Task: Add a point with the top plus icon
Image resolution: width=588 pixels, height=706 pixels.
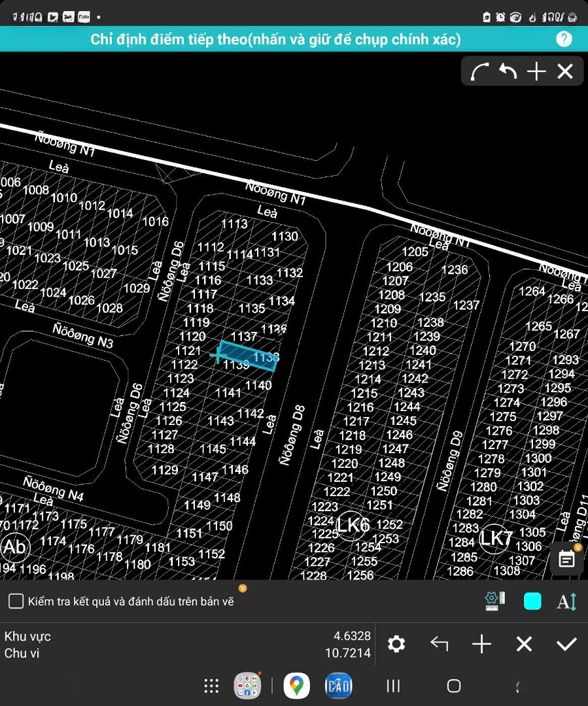Action: (536, 71)
